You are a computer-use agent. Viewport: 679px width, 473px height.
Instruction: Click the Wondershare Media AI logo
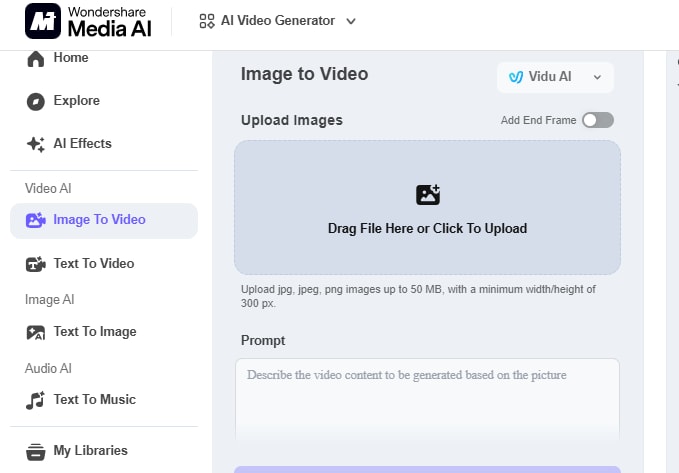click(x=88, y=21)
